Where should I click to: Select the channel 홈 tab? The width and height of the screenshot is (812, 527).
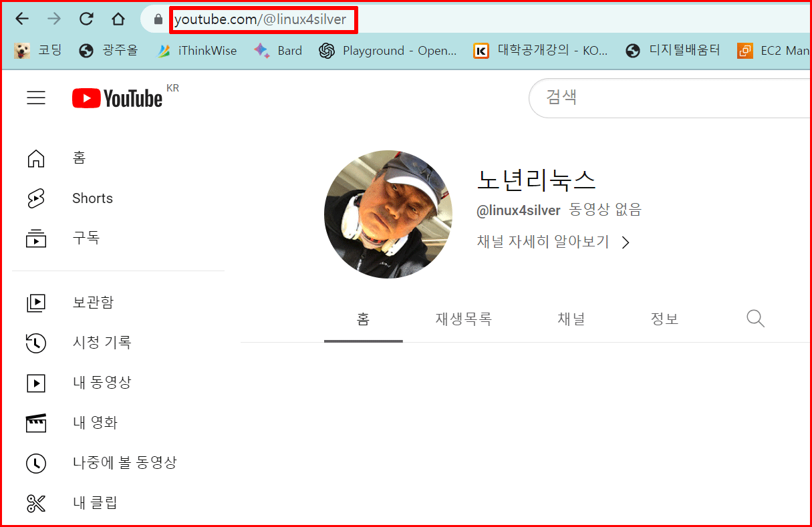[363, 320]
